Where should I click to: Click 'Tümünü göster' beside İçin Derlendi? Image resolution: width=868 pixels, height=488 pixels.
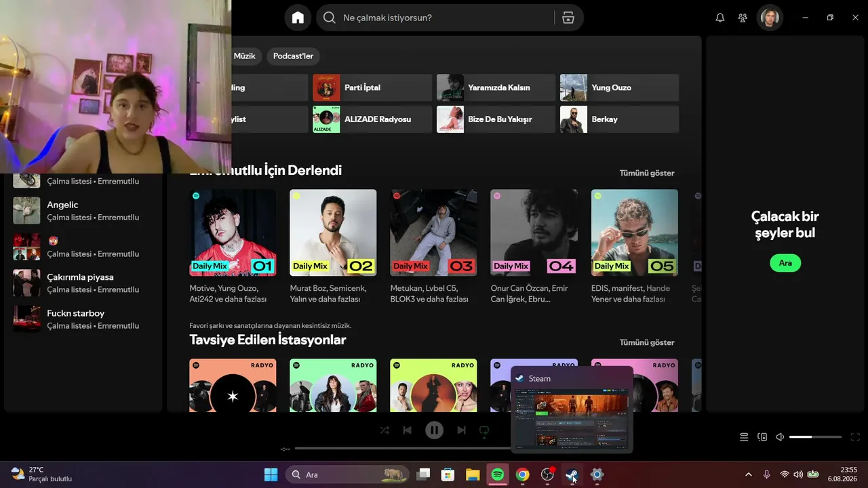click(x=647, y=173)
